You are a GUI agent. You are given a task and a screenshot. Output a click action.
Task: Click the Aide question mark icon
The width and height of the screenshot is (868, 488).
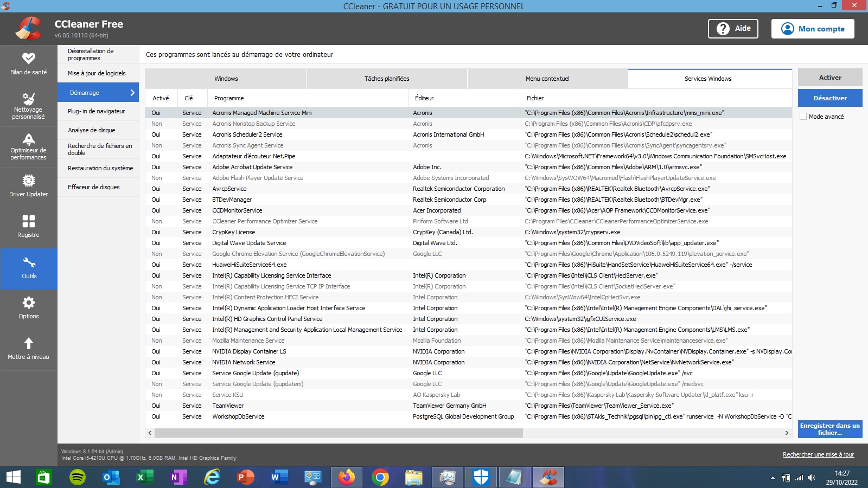click(723, 29)
